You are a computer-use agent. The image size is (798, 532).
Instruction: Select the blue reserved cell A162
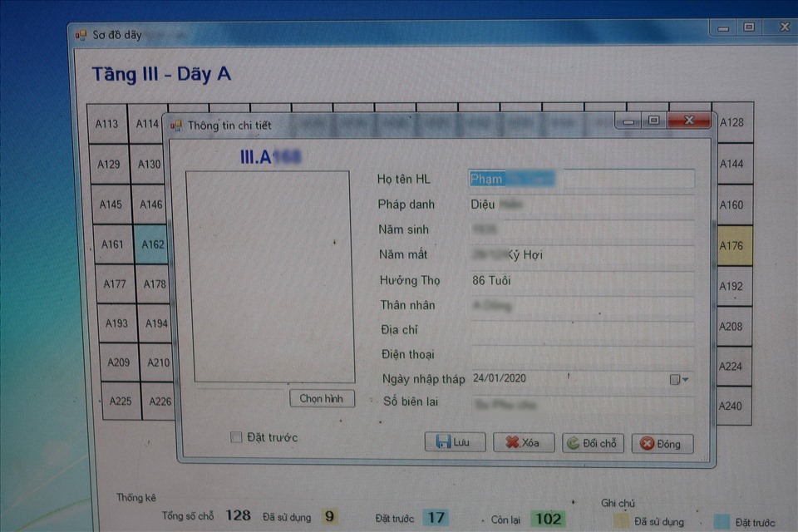click(152, 244)
